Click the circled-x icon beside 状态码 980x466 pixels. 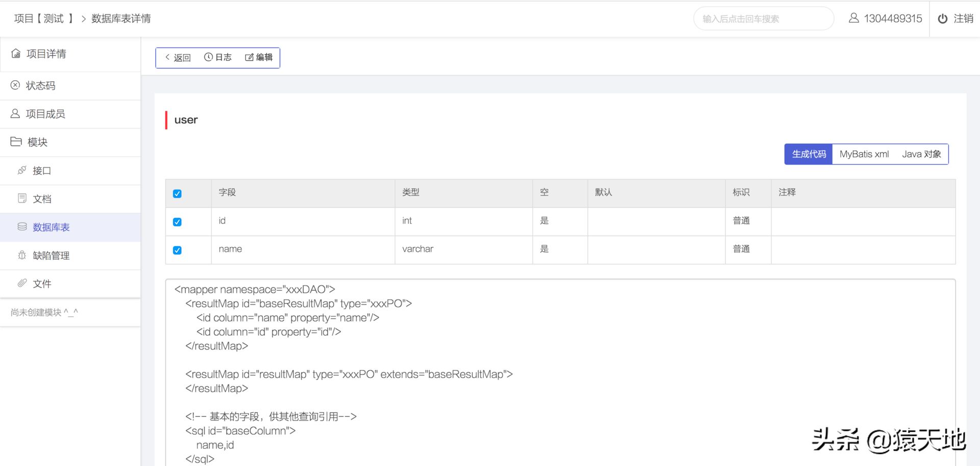click(15, 85)
